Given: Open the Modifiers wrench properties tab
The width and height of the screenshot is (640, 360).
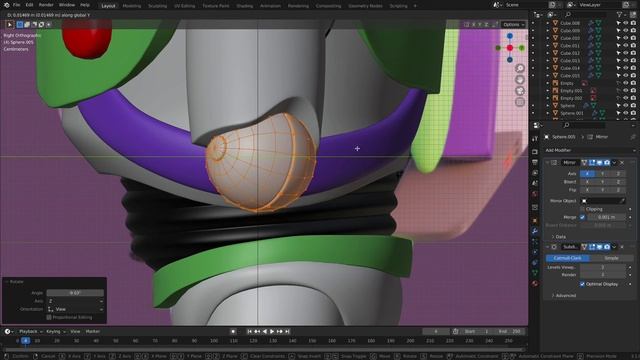Looking at the screenshot, I should click(535, 231).
